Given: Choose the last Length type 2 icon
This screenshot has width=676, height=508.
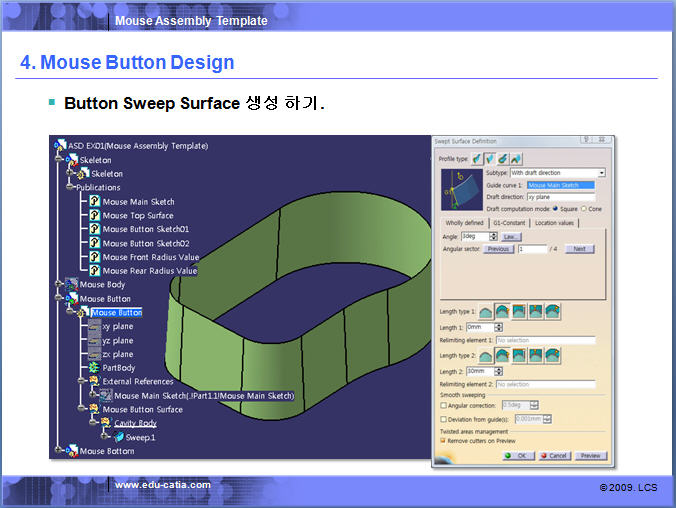Looking at the screenshot, I should pyautogui.click(x=553, y=355).
